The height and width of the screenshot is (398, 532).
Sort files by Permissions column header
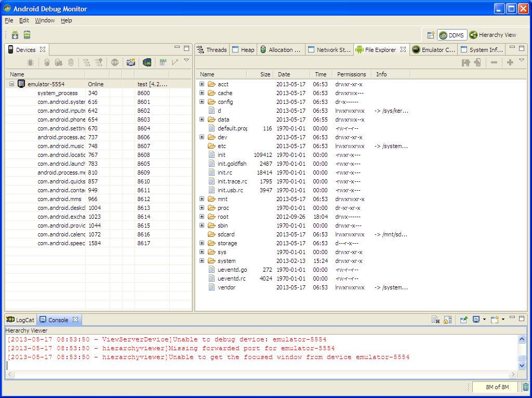pyautogui.click(x=352, y=74)
